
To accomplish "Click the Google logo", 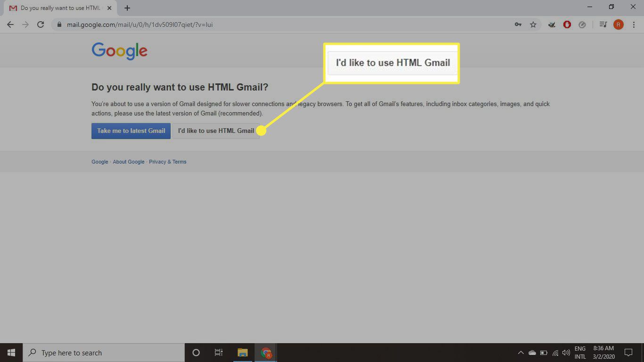I will pos(120,51).
